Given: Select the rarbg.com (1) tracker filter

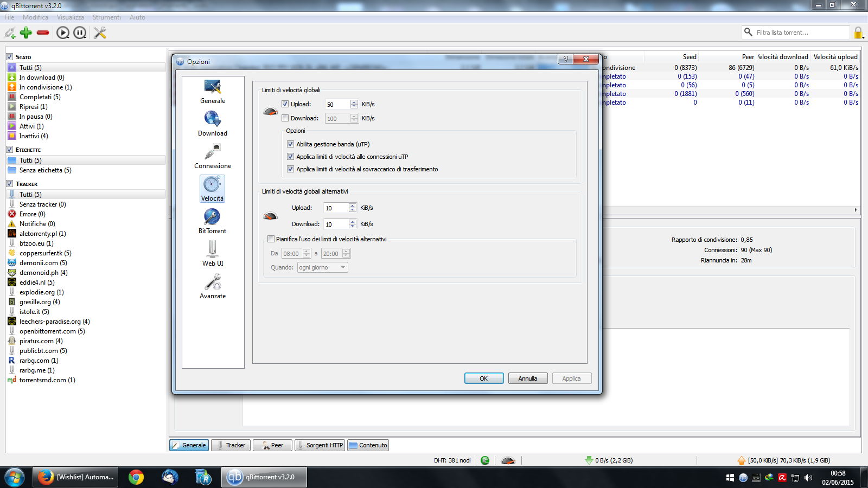Looking at the screenshot, I should pyautogui.click(x=39, y=361).
